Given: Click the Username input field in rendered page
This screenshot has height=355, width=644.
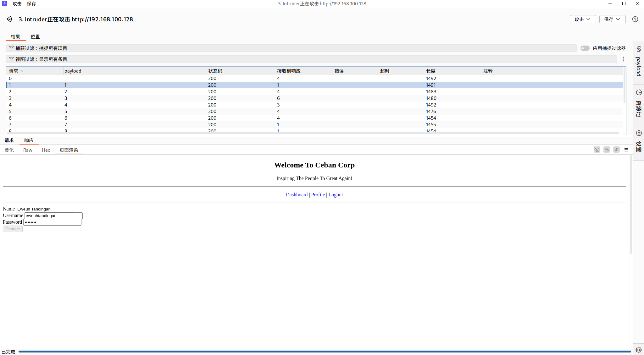Looking at the screenshot, I should pyautogui.click(x=53, y=216).
